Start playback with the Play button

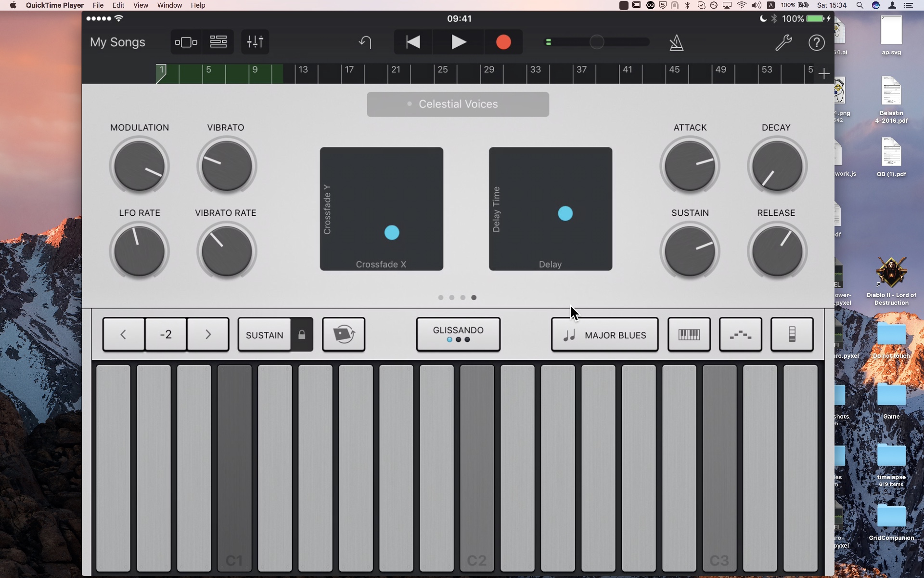click(459, 42)
